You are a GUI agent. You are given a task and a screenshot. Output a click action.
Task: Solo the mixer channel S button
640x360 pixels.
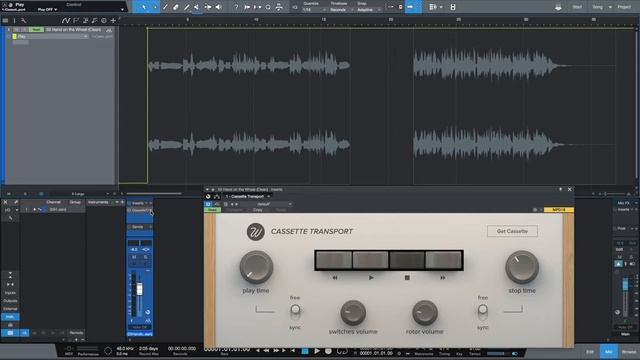coord(146,257)
